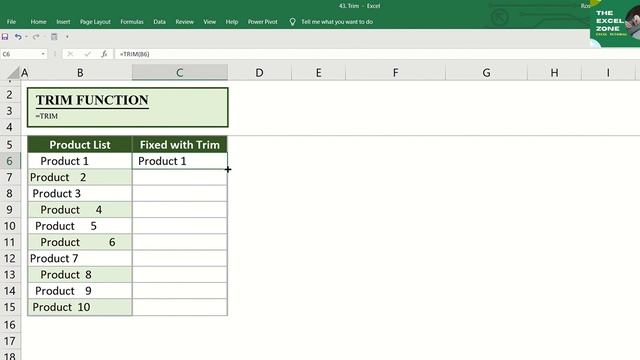Open Customize Quick Access Toolbar dropdown
Screen dimensions: 640x360
(67, 37)
